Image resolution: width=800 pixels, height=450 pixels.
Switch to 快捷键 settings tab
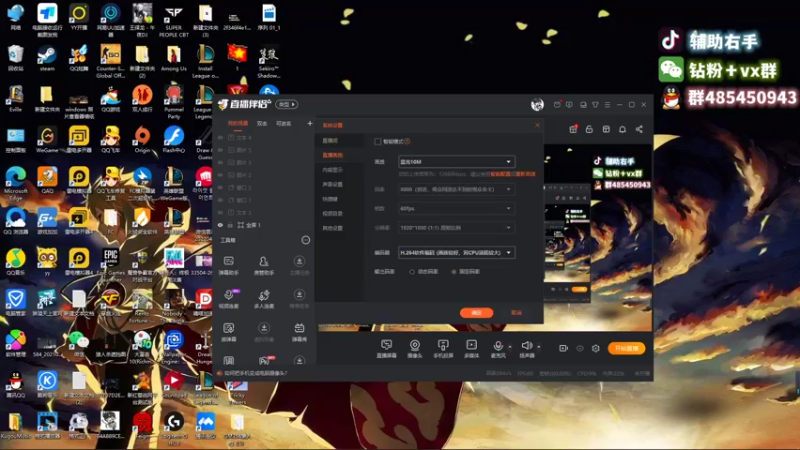point(331,199)
